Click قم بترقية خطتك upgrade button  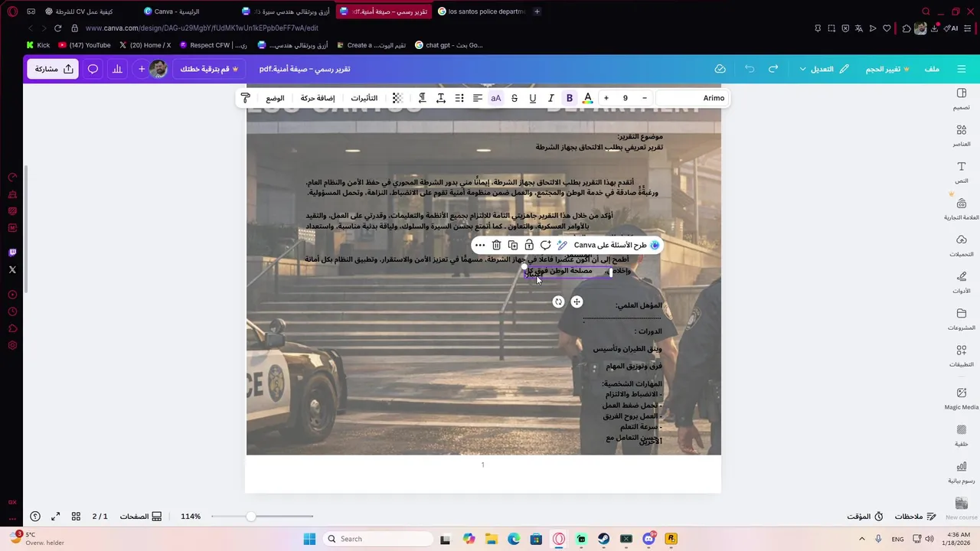(210, 69)
